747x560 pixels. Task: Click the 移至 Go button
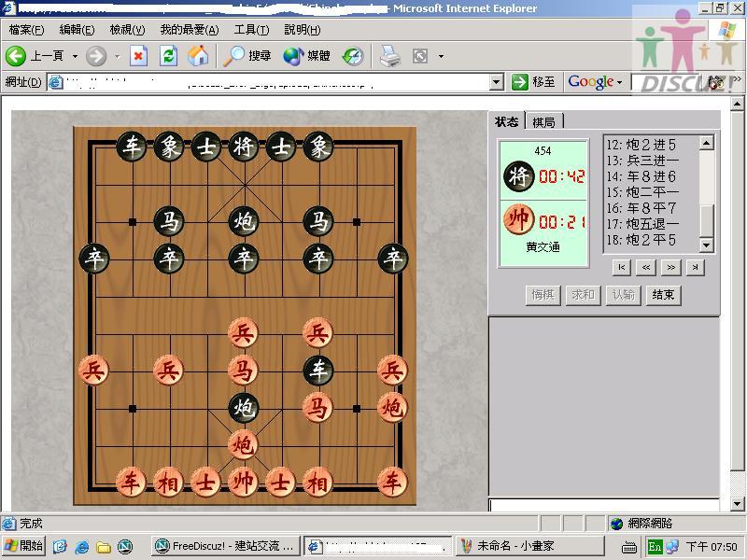(533, 82)
